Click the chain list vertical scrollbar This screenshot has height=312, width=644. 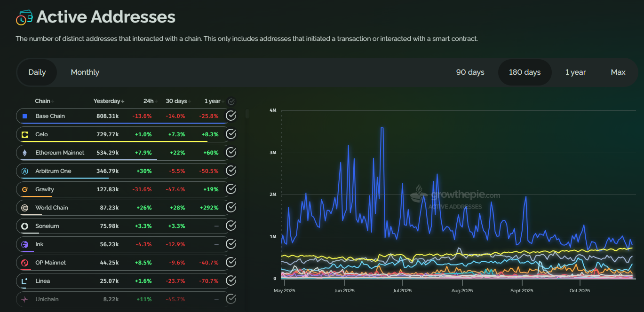point(247,114)
